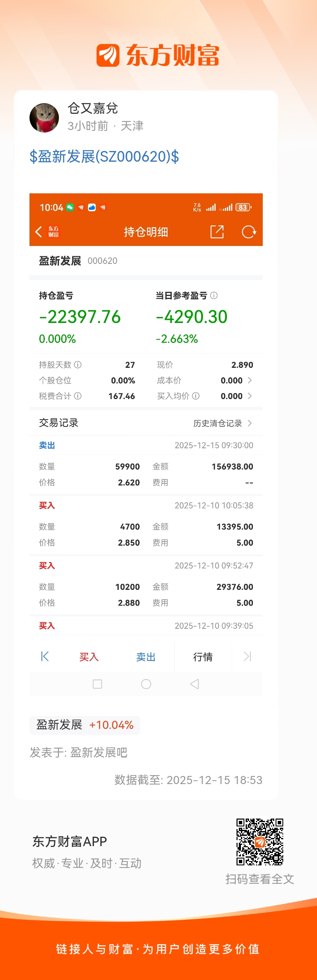This screenshot has height=980, width=317.
Task: Select the blue 卖出 bottom tab
Action: pos(146,657)
